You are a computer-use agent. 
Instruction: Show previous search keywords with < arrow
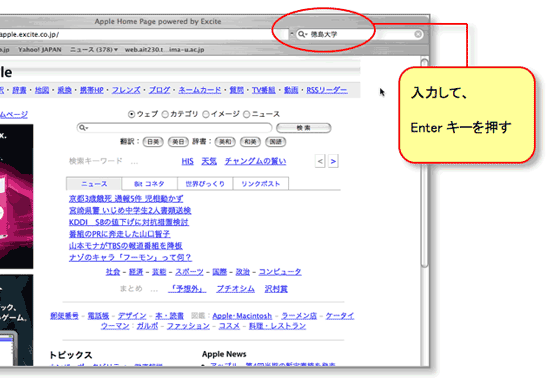pyautogui.click(x=320, y=161)
